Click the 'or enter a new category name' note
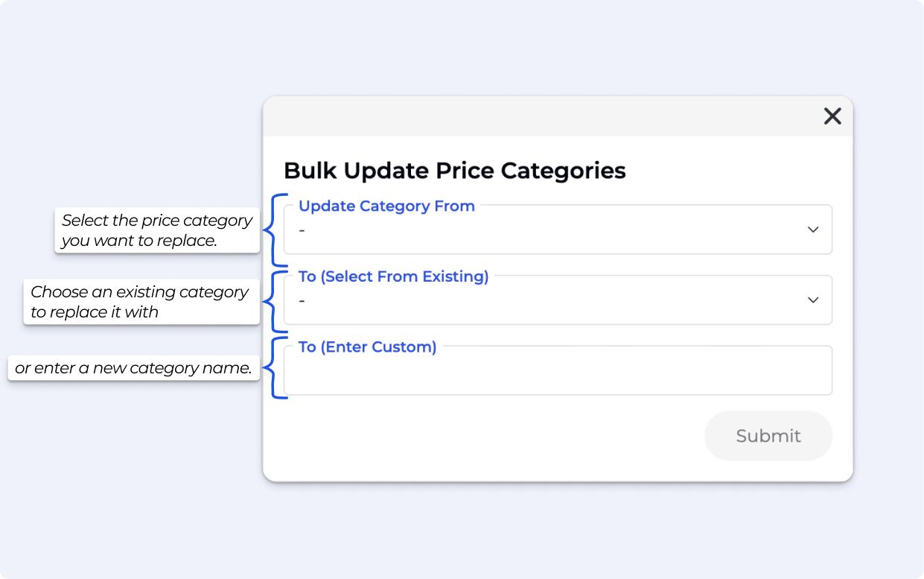The width and height of the screenshot is (924, 579). (134, 368)
